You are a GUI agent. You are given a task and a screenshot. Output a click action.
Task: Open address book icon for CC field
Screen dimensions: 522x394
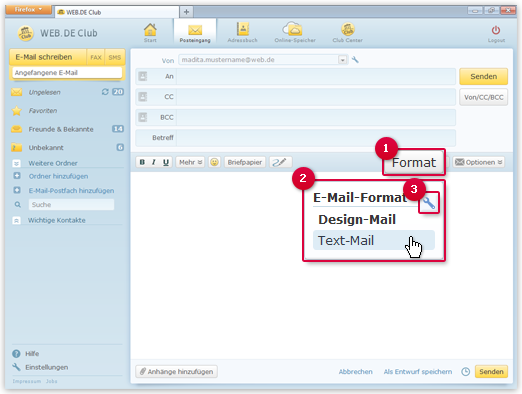click(143, 97)
